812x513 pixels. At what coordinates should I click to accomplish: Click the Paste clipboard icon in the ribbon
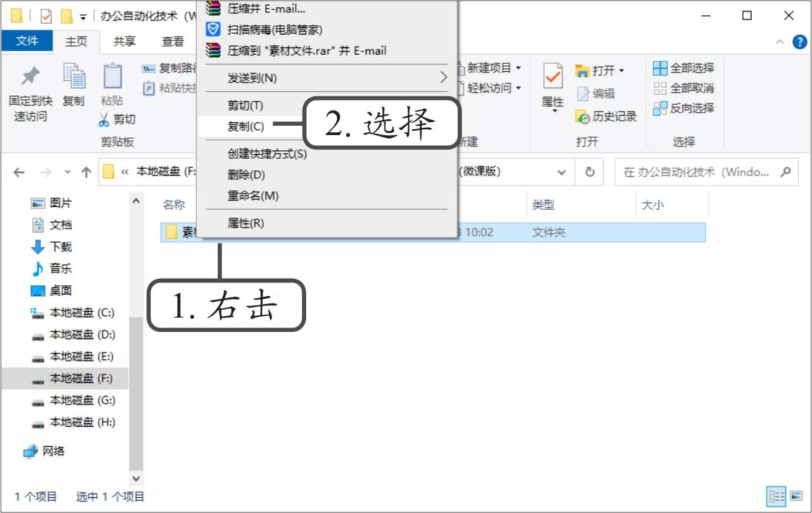[112, 75]
